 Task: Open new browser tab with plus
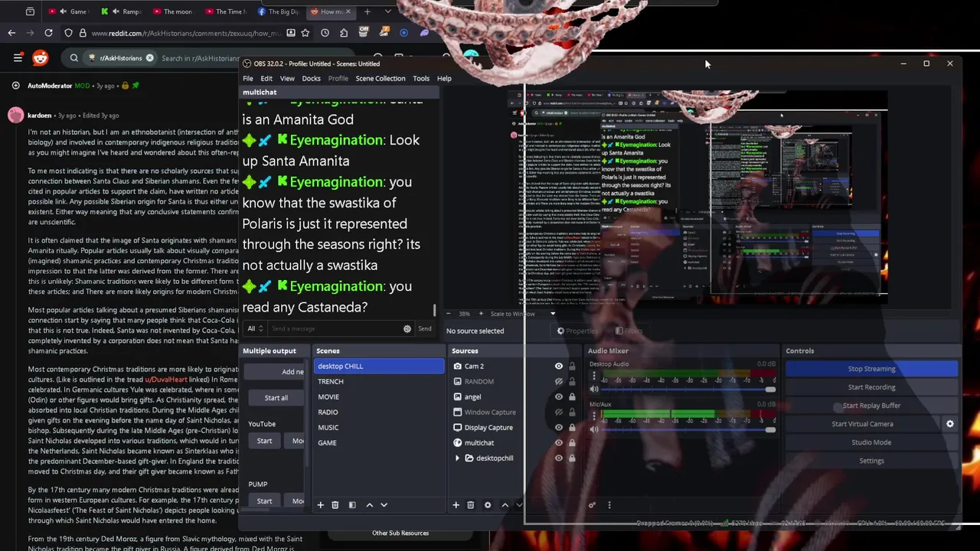pos(367,11)
